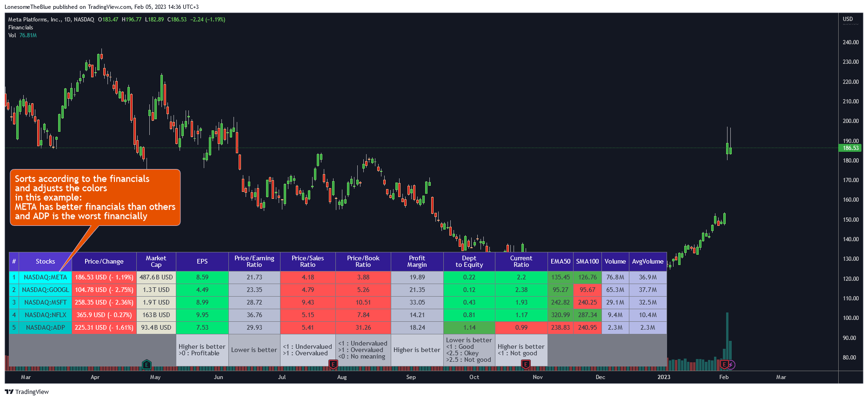Click the 1.9T USD market cap cell

[x=156, y=303]
